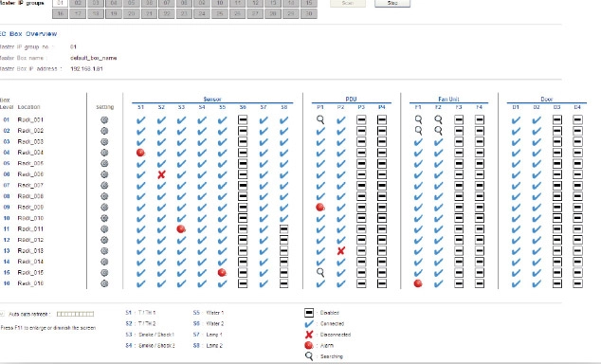Click the P2 disconnected X on Rack_013

(340, 251)
